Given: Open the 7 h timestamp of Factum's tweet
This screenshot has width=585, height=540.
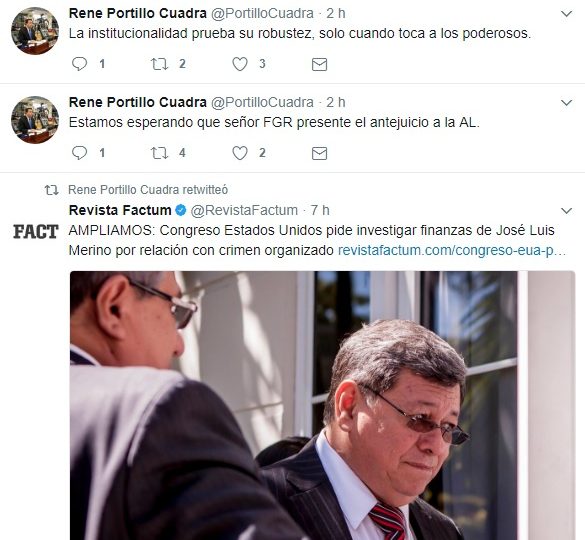Looking at the screenshot, I should pyautogui.click(x=320, y=210).
